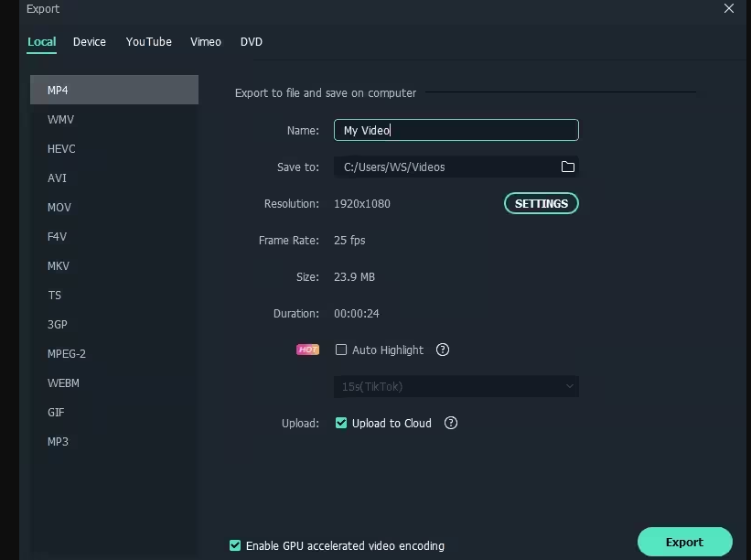Switch to the YouTube tab

[148, 42]
